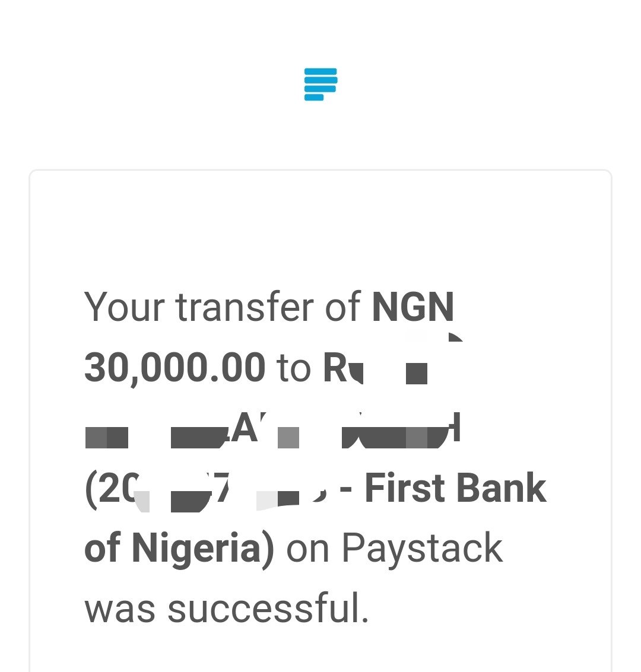The image size is (641, 672).
Task: Click the dash before "First Bank"
Action: point(345,489)
